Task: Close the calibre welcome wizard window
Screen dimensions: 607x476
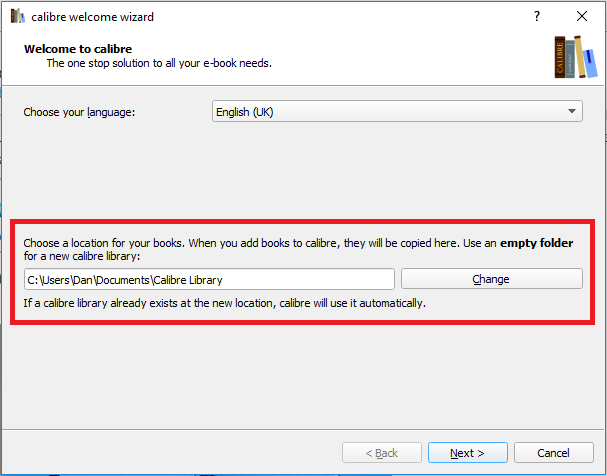Action: 581,16
